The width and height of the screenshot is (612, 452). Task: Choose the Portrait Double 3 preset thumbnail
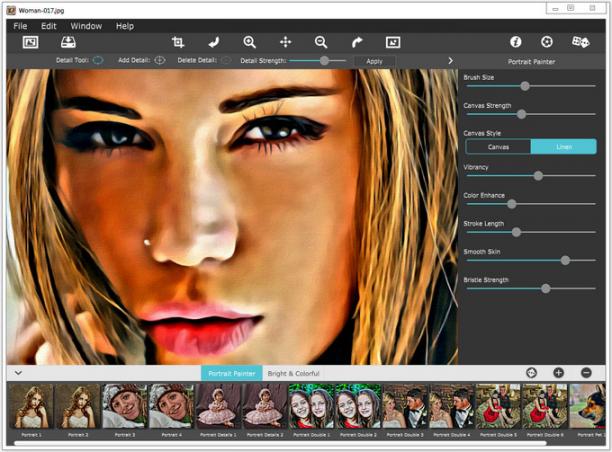404,406
